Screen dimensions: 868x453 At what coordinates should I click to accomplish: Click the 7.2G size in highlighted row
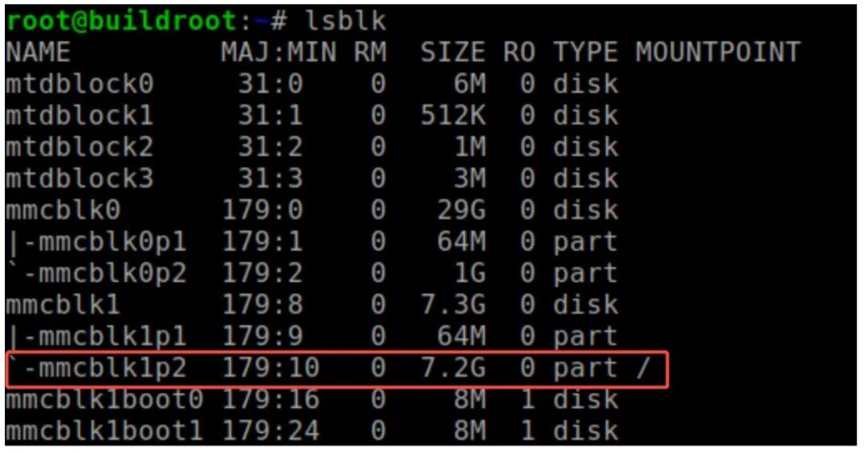point(453,369)
